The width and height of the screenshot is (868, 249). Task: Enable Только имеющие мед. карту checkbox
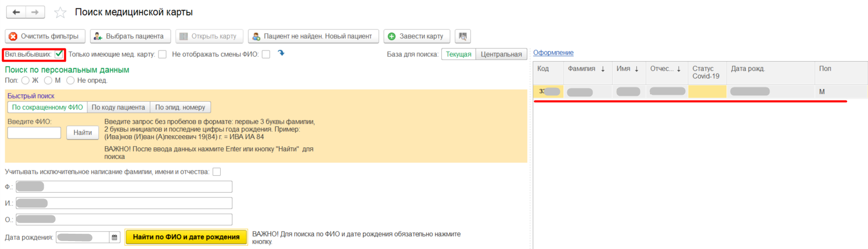[x=162, y=54]
